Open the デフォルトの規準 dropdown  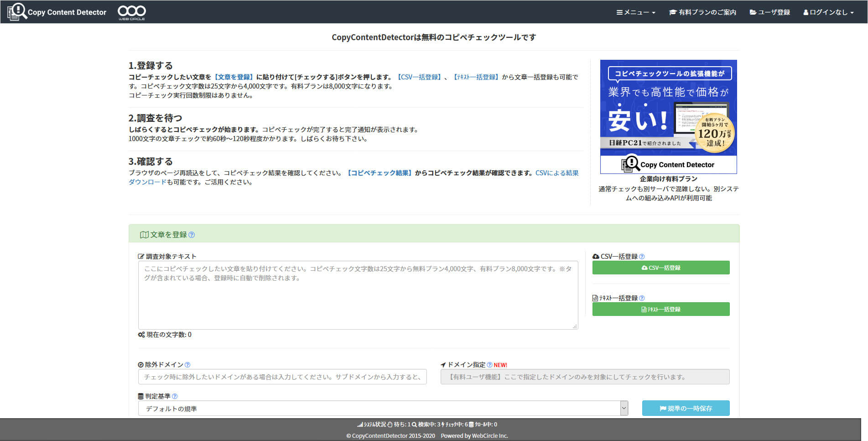click(x=383, y=408)
